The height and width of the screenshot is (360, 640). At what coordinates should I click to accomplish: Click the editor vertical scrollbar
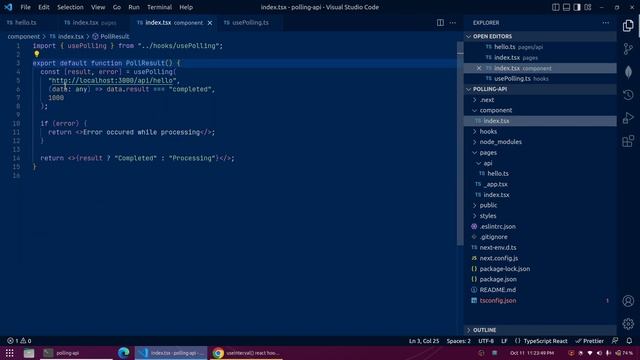click(x=460, y=143)
